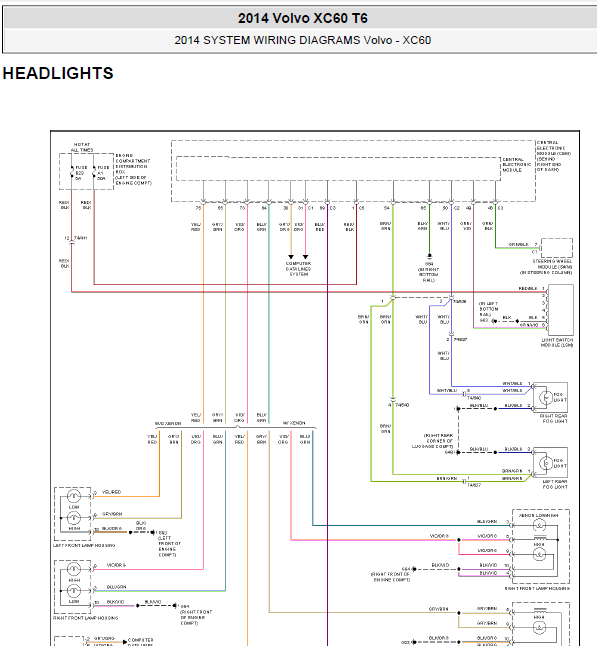Click the HEADLIGHTS section heading
The width and height of the screenshot is (597, 646).
tap(58, 73)
